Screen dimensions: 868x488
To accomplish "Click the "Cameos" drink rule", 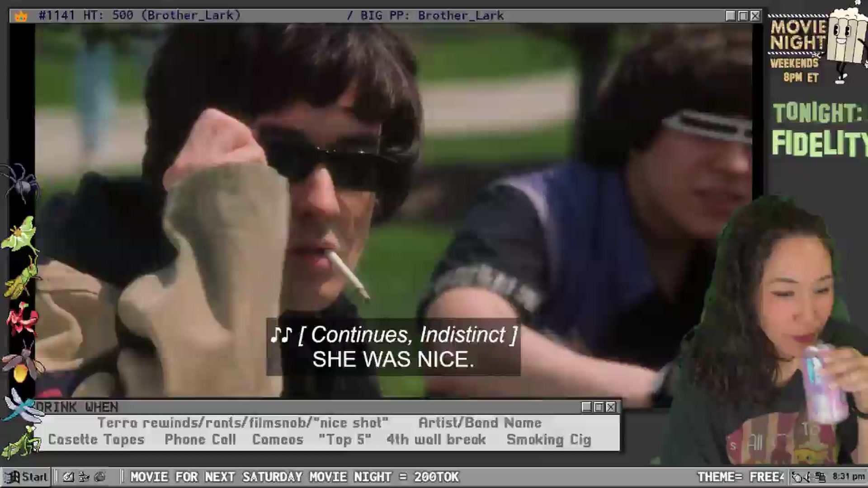I will (278, 440).
